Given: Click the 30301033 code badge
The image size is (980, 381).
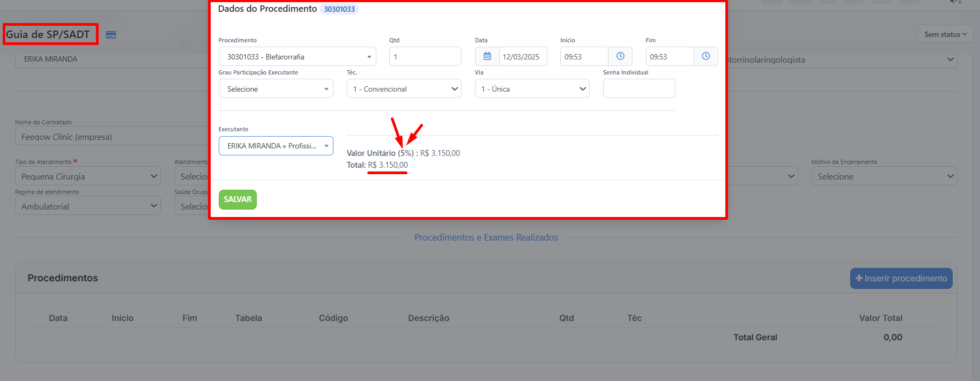Looking at the screenshot, I should tap(339, 9).
